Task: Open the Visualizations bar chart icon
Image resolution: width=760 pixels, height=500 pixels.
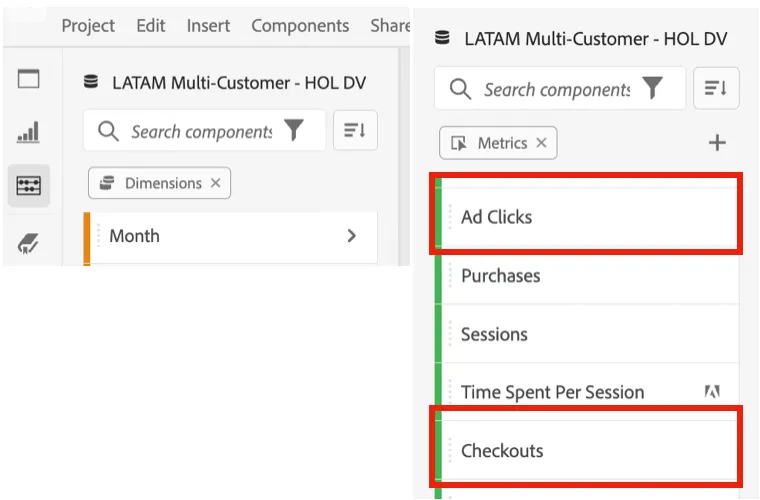Action: pyautogui.click(x=29, y=132)
